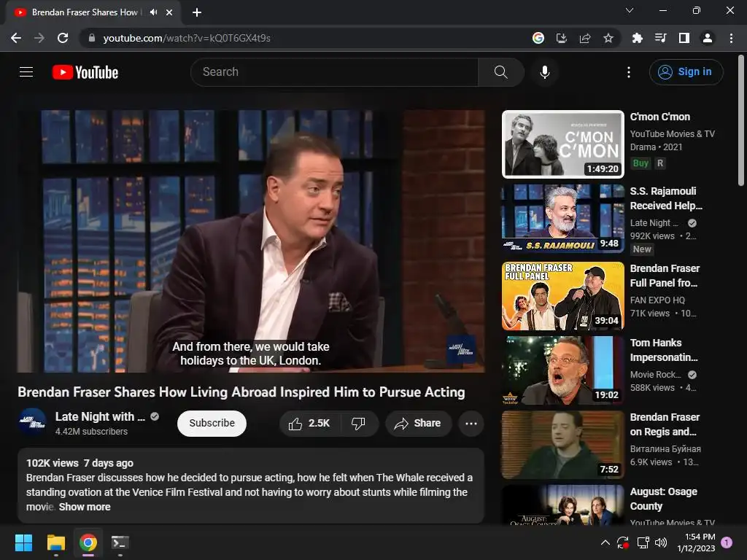Go to the YouTube home logo

point(85,72)
